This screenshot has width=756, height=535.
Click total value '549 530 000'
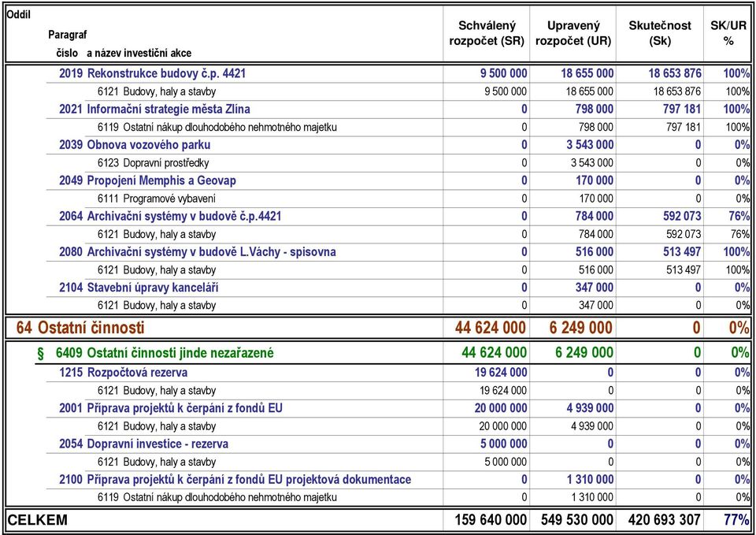click(577, 520)
